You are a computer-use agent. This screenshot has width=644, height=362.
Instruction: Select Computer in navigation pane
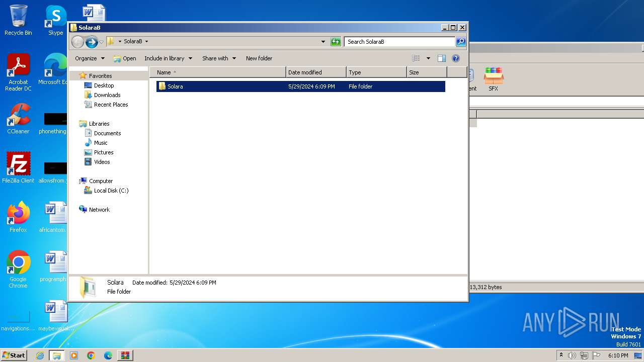pos(101,181)
